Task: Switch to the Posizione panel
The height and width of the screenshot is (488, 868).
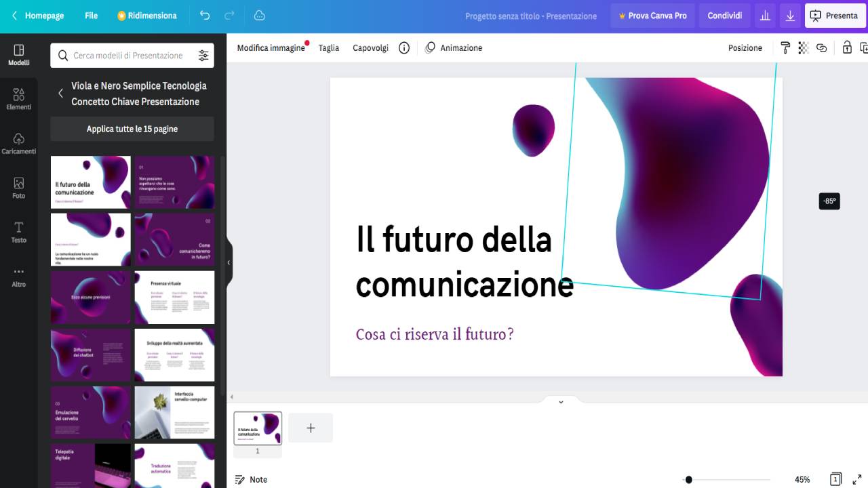Action: (745, 47)
